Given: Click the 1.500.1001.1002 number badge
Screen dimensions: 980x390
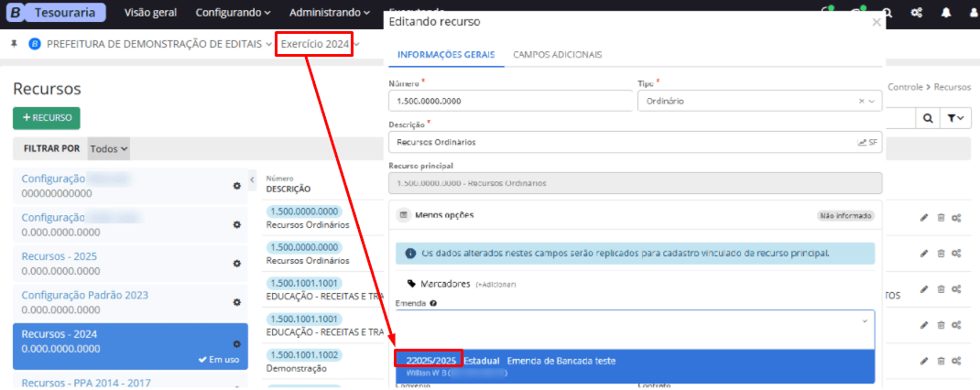Looking at the screenshot, I should pos(304,354).
